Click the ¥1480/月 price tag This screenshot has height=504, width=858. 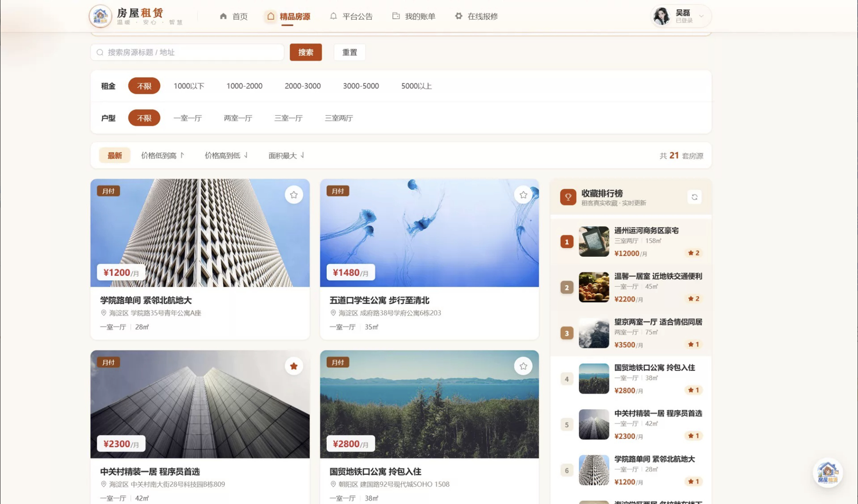351,273
